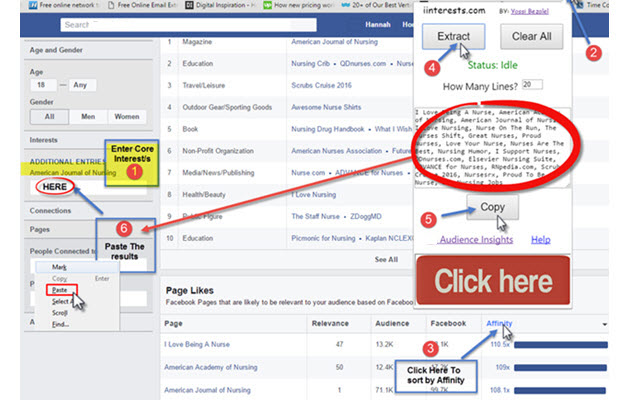Click the See All link
This screenshot has height=400, width=640.
point(386,260)
